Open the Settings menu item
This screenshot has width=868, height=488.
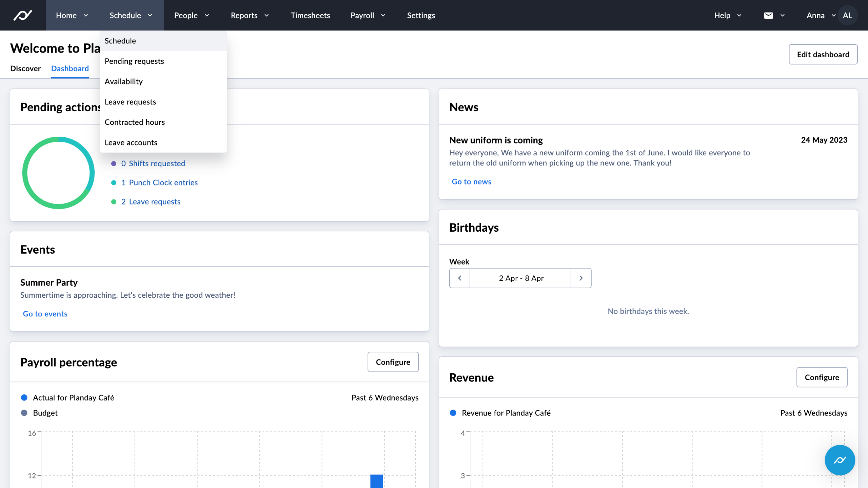(x=420, y=15)
